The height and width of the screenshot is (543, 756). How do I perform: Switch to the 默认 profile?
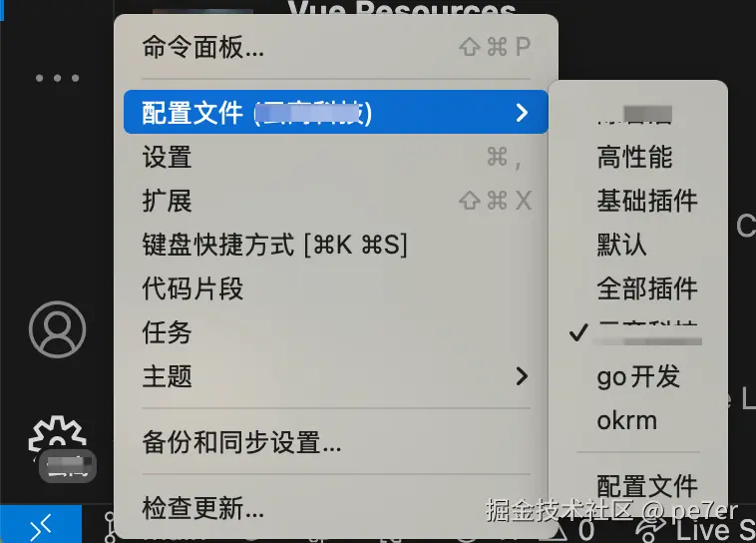(x=621, y=245)
